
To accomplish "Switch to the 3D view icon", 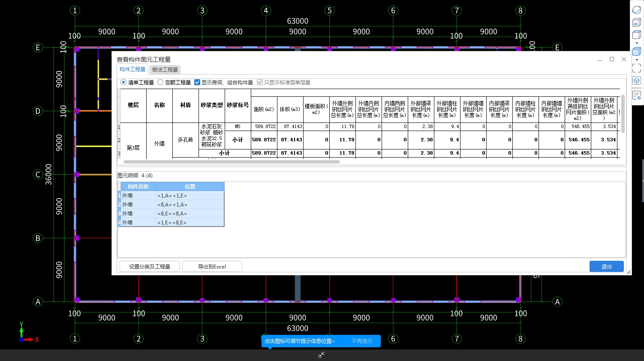I will [637, 22].
